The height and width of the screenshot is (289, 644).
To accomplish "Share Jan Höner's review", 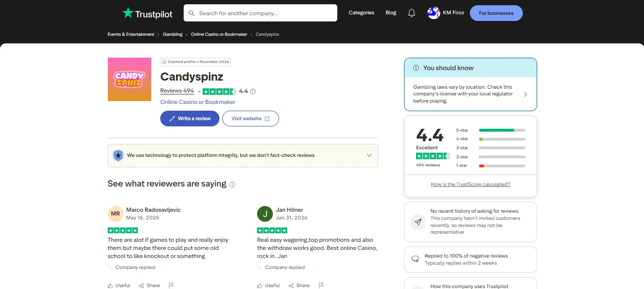I will 299,285.
